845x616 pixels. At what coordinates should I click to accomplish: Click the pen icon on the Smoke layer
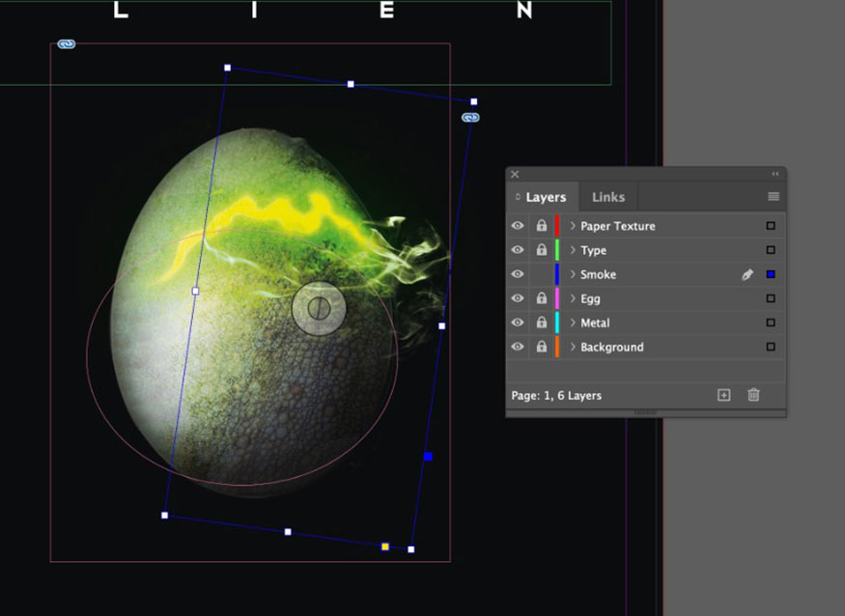click(746, 274)
